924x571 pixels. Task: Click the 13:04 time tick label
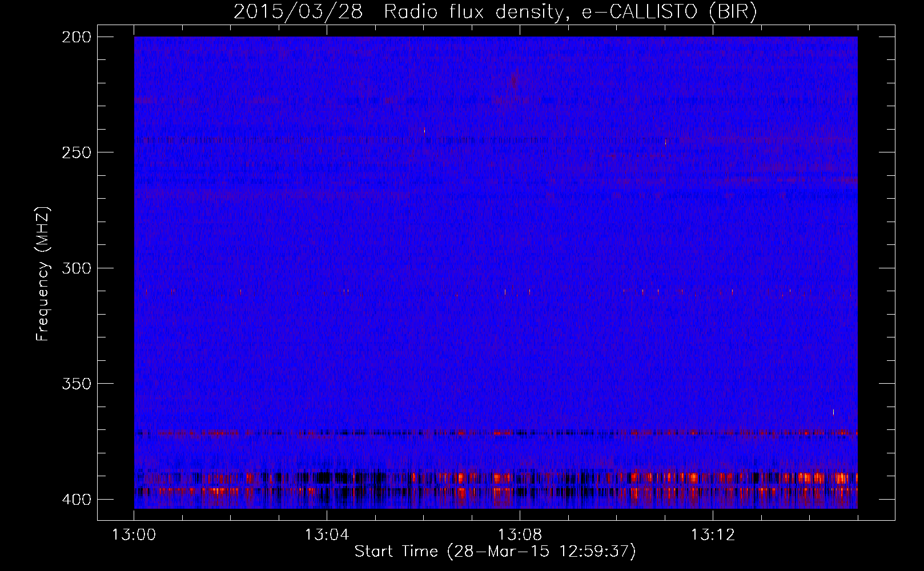click(x=327, y=535)
